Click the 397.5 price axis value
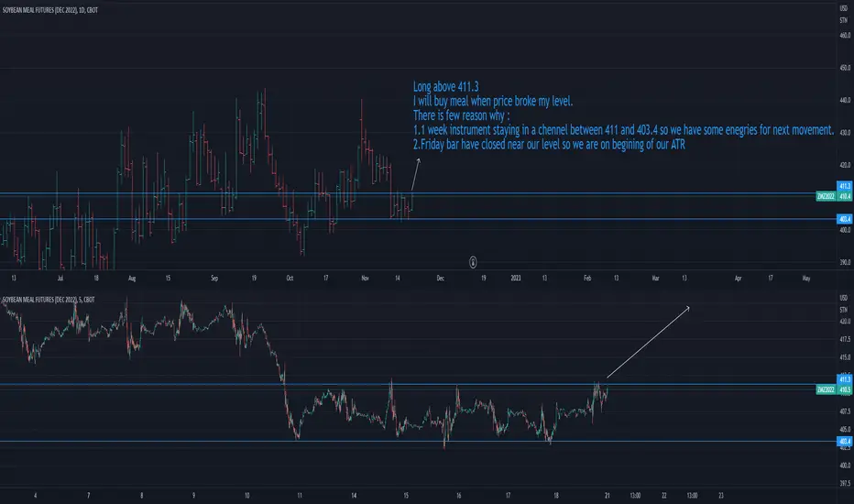 point(845,483)
